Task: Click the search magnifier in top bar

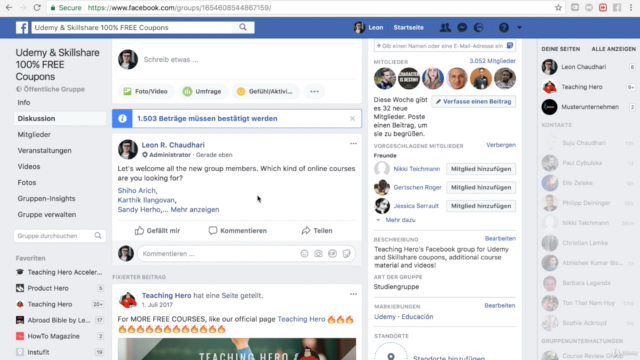Action: [243, 27]
